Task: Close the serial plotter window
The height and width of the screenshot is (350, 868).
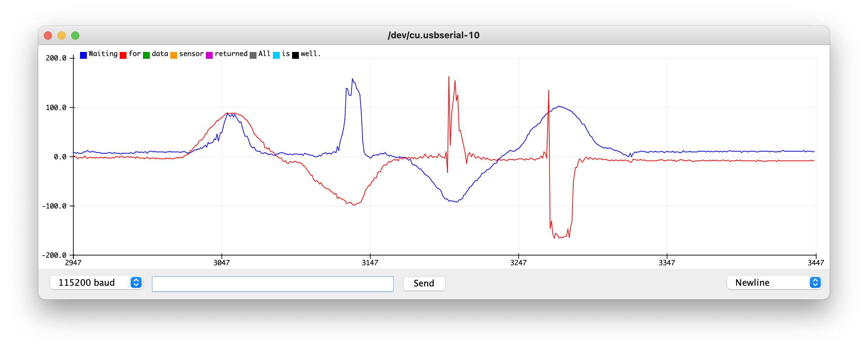Action: tap(48, 36)
